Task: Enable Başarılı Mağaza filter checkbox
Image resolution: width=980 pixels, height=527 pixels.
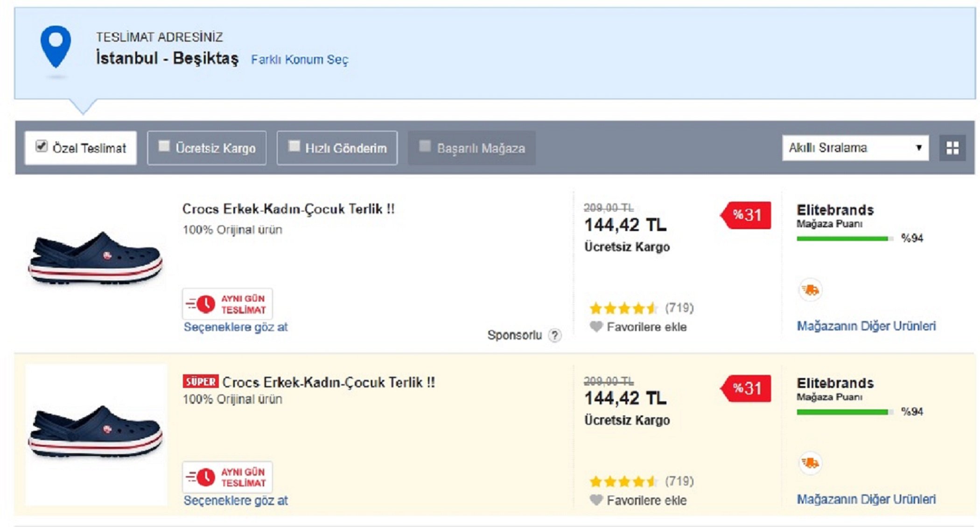Action: (x=425, y=146)
